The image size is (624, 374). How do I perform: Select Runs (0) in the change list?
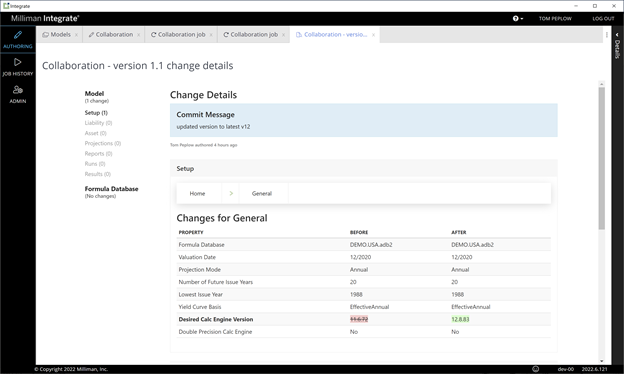click(95, 164)
